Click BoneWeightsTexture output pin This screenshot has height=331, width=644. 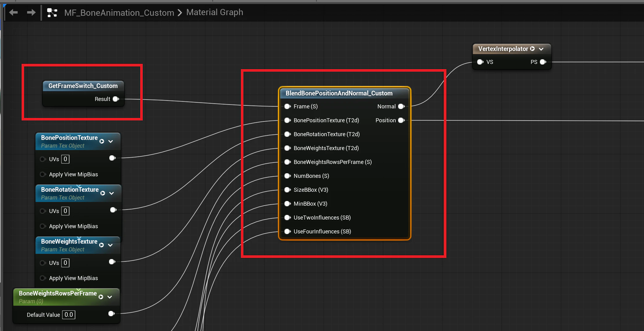click(112, 262)
